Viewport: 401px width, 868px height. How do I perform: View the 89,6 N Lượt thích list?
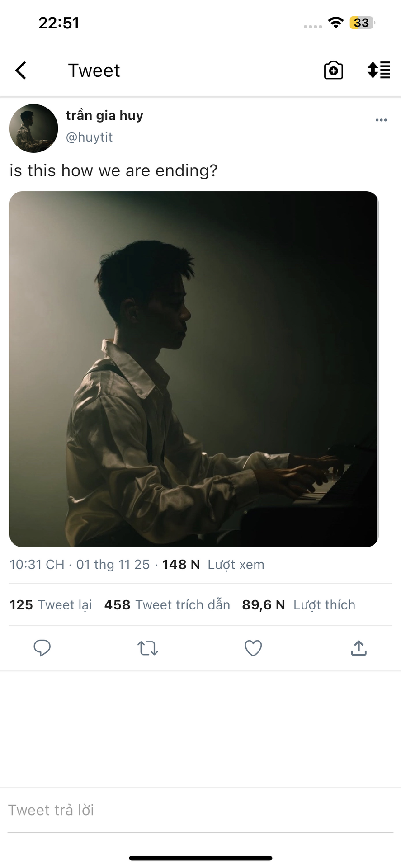tap(298, 605)
